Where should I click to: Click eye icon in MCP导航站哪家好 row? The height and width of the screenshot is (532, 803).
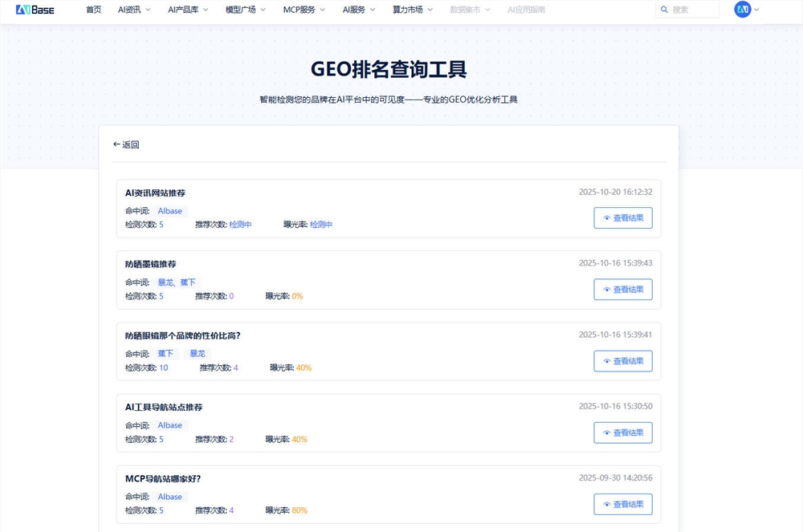[x=606, y=504]
